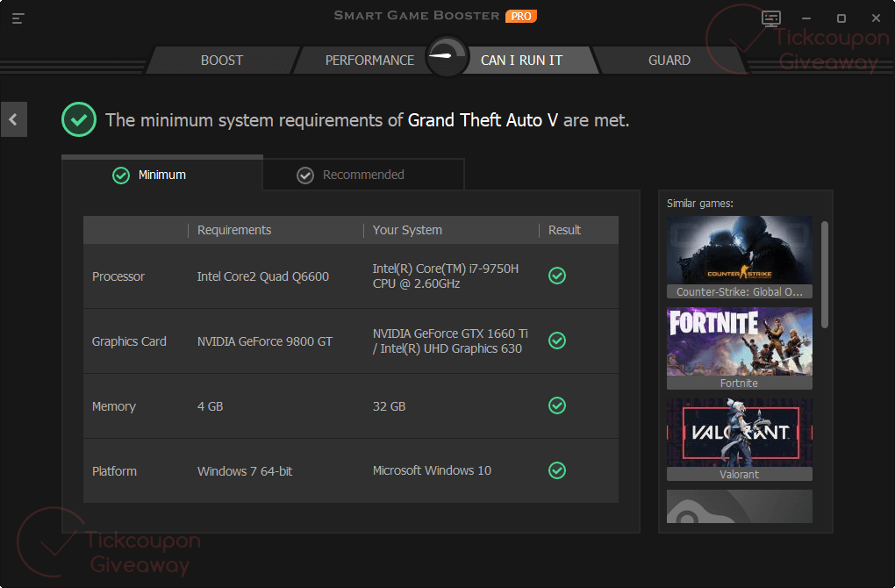Click the Grand Theft Auto V title text
895x588 pixels.
[x=483, y=120]
